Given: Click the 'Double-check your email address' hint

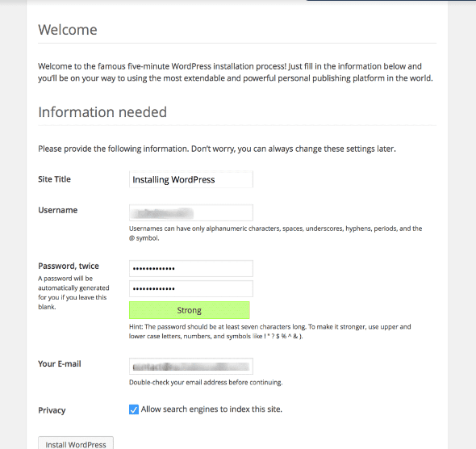Looking at the screenshot, I should coord(206,382).
